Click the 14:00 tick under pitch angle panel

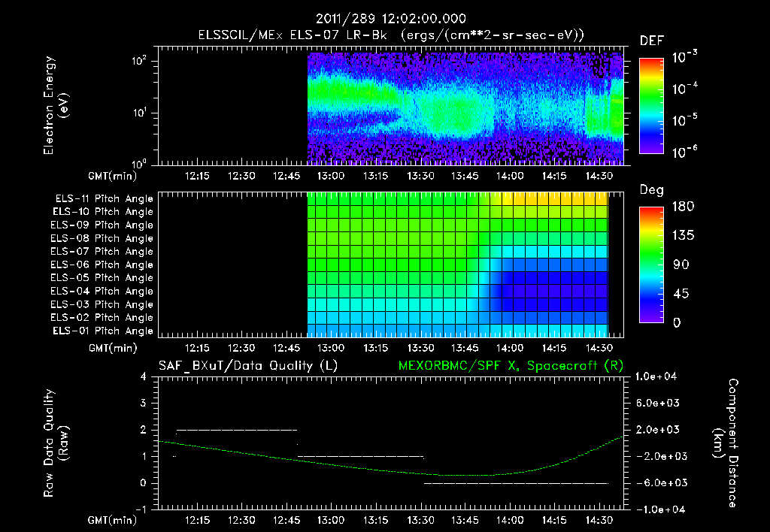click(x=510, y=349)
